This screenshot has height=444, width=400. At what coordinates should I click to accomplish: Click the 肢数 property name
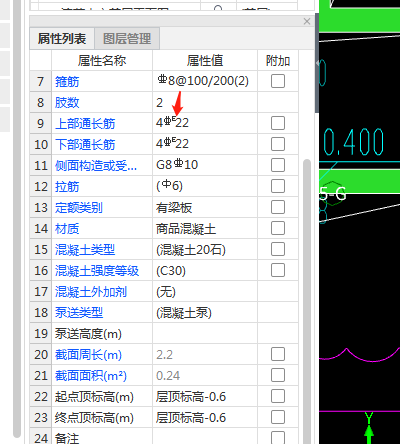(67, 102)
